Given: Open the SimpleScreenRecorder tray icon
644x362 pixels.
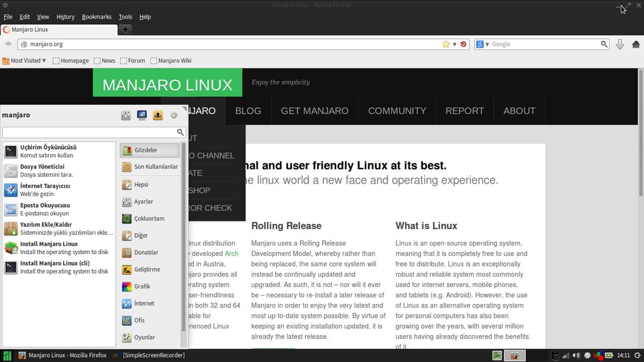Looking at the screenshot, I should [598, 355].
